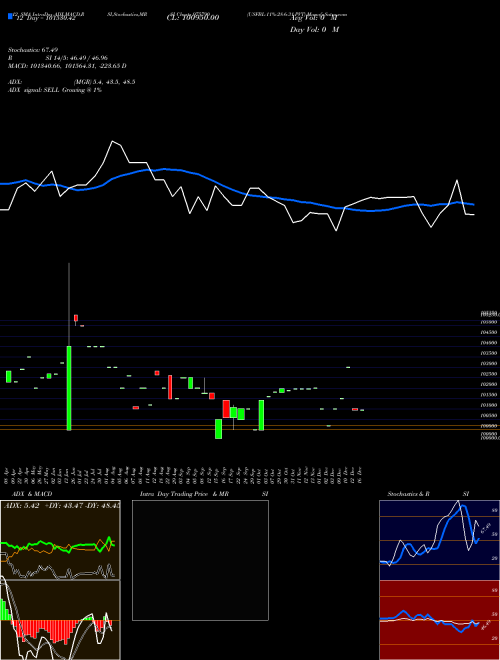Click the MACD histogram chart with red bars
The width and height of the screenshot is (500, 660).
pos(60,620)
